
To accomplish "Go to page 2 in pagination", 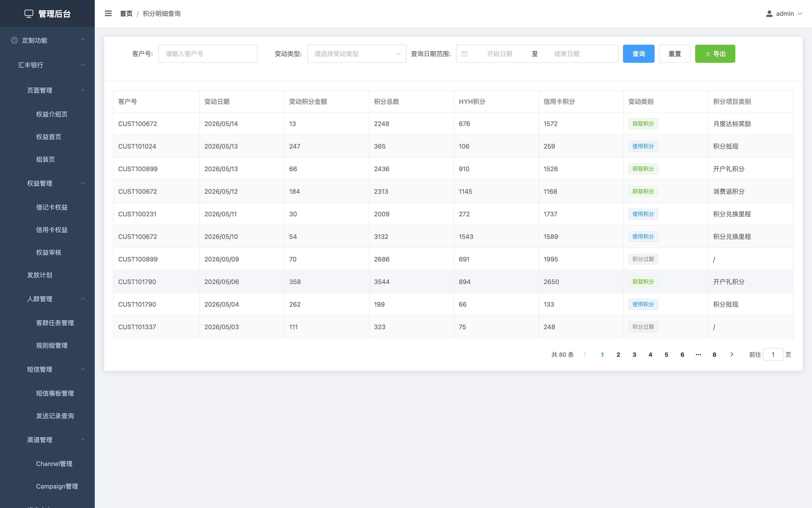I will coord(618,354).
